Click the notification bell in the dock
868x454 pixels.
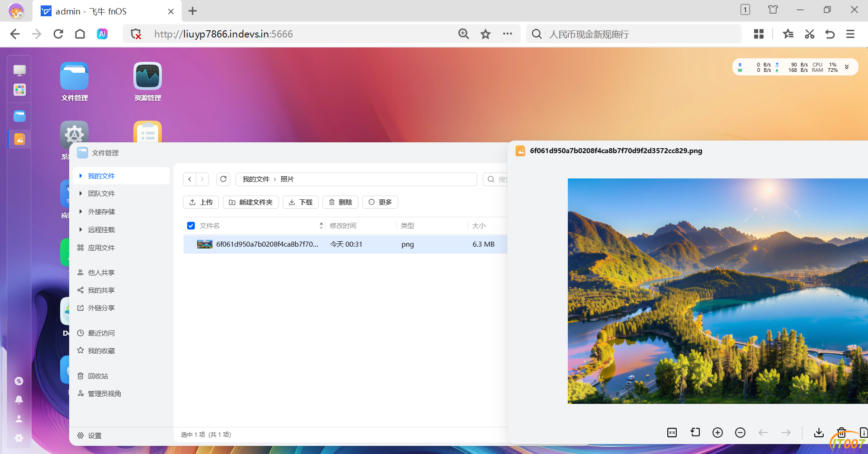[x=19, y=400]
